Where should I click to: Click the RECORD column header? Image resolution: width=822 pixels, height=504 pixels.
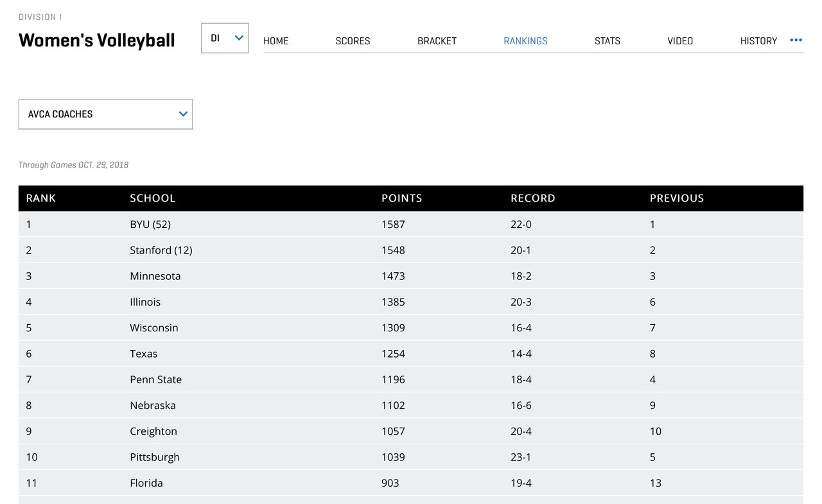(x=533, y=198)
